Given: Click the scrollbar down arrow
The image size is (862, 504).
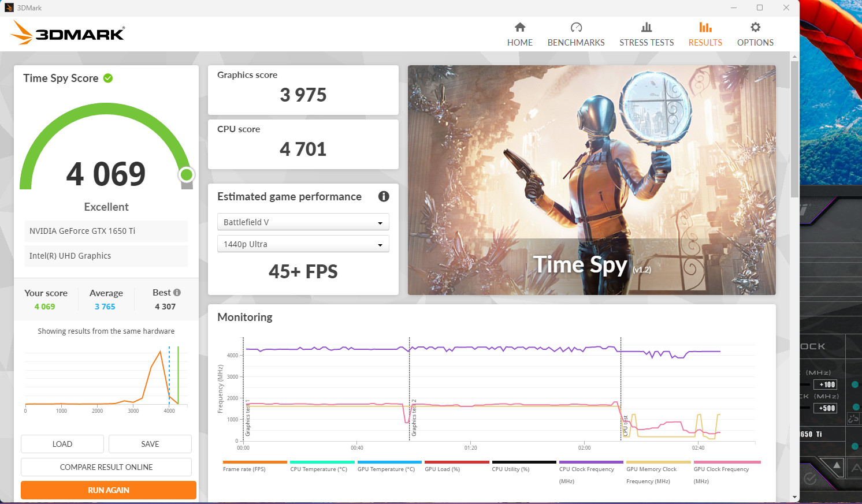Looking at the screenshot, I should click(x=795, y=497).
